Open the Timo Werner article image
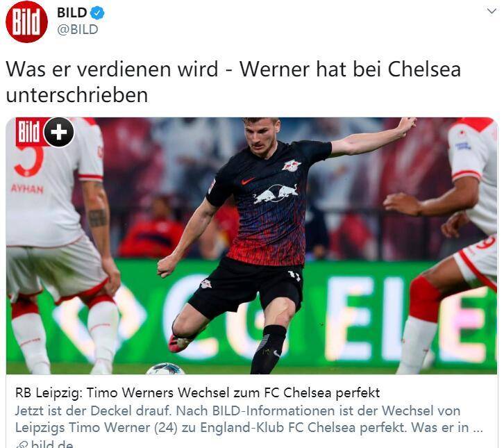The image size is (504, 448). tap(252, 246)
